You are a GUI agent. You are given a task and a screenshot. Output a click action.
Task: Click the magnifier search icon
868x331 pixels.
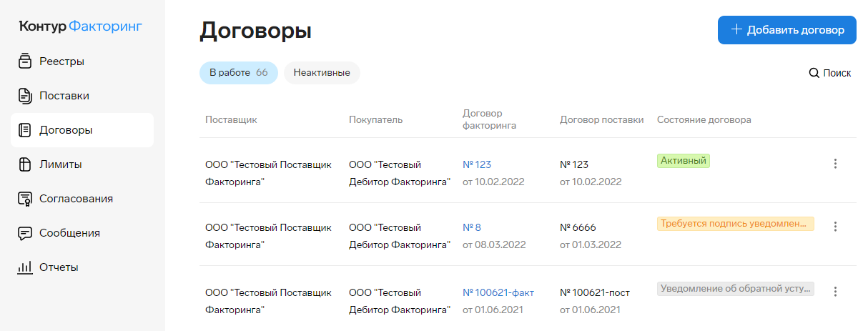(814, 73)
